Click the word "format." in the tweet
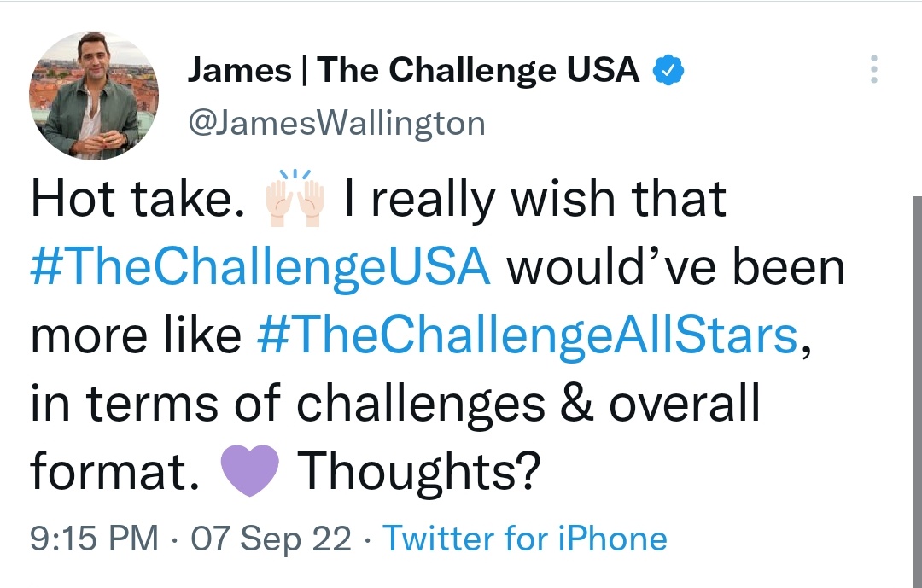The height and width of the screenshot is (588, 922). [114, 470]
